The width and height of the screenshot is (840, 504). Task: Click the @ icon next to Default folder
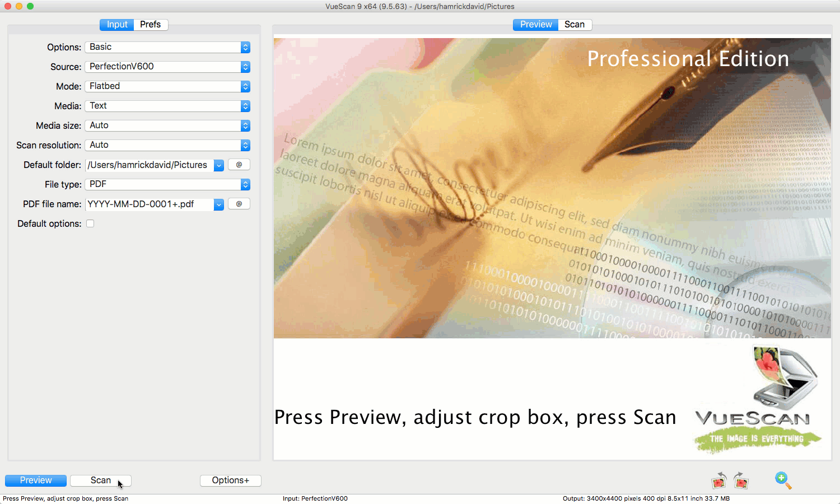[239, 164]
